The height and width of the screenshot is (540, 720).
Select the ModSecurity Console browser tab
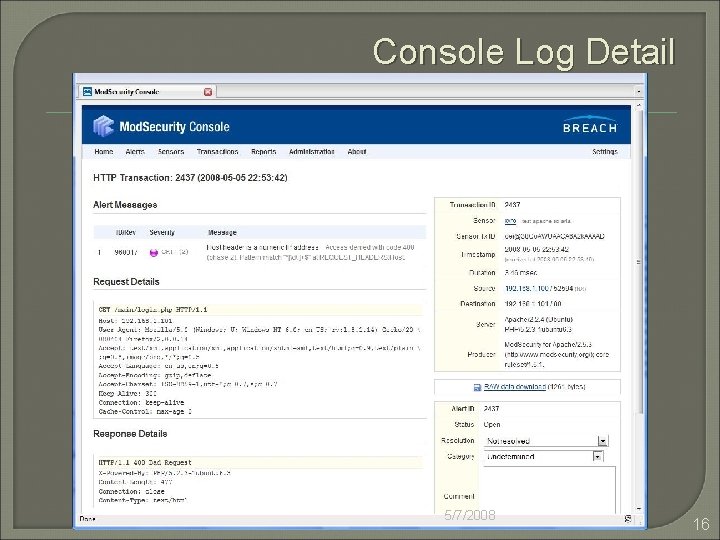pos(147,92)
